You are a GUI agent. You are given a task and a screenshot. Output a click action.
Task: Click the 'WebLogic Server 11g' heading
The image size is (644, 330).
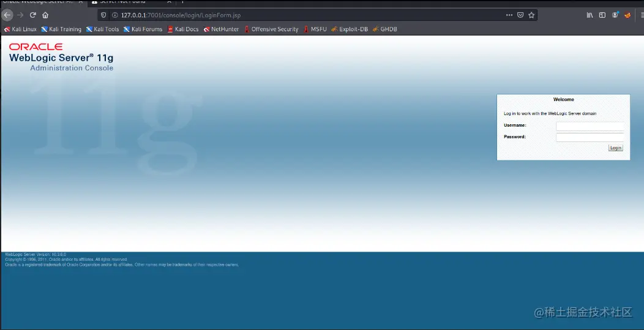(x=61, y=58)
